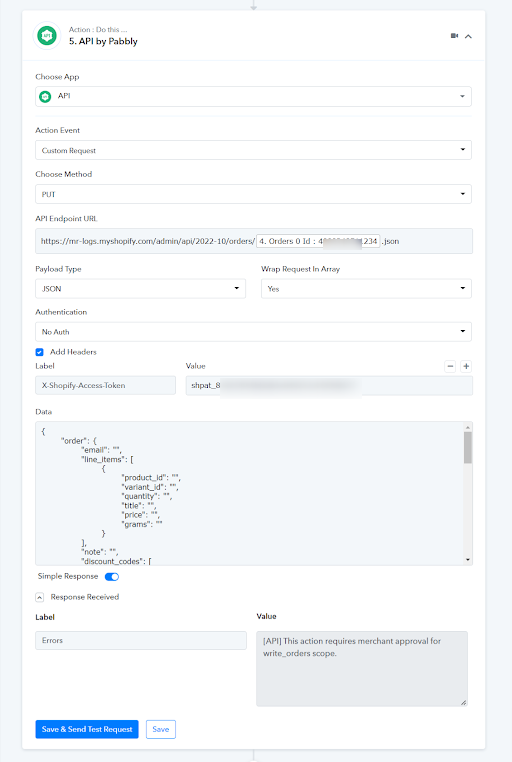The height and width of the screenshot is (762, 512).
Task: Uncheck the Add Headers checkbox
Action: (39, 352)
